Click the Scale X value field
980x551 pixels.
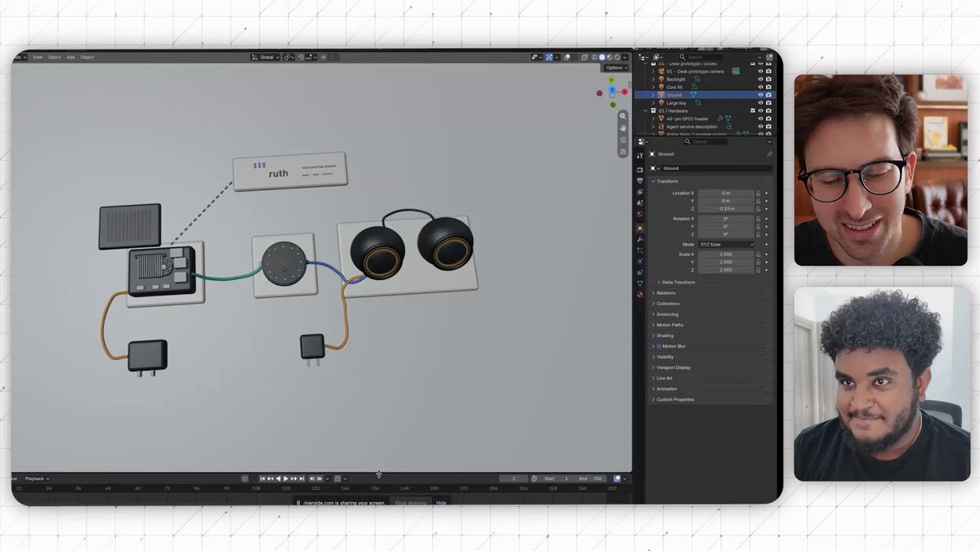pos(726,254)
